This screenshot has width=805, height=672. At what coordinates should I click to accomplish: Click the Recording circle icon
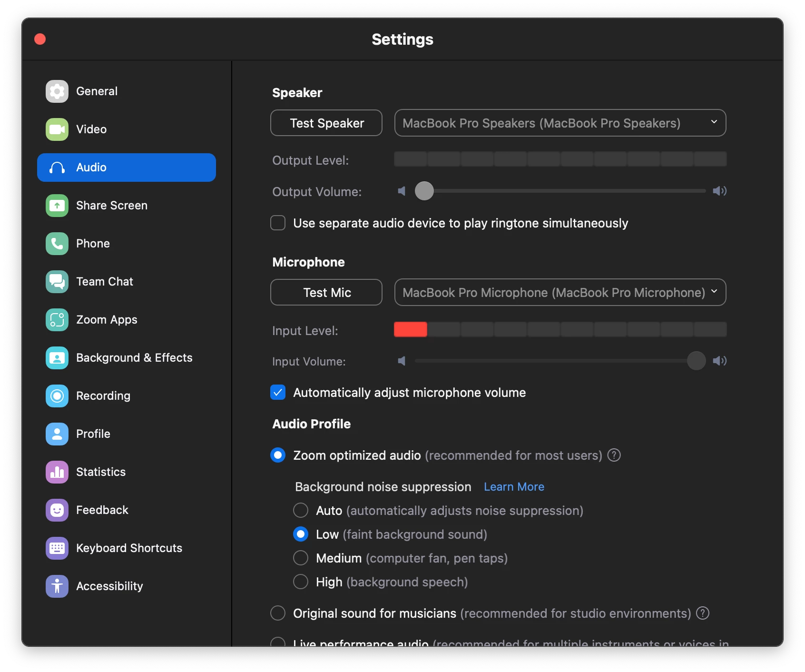click(57, 396)
